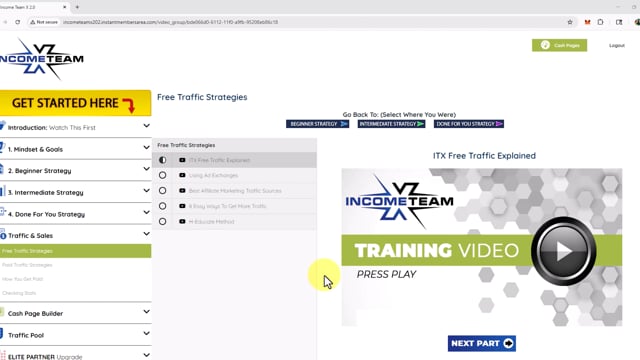Open the browser side panel icon

(619, 22)
